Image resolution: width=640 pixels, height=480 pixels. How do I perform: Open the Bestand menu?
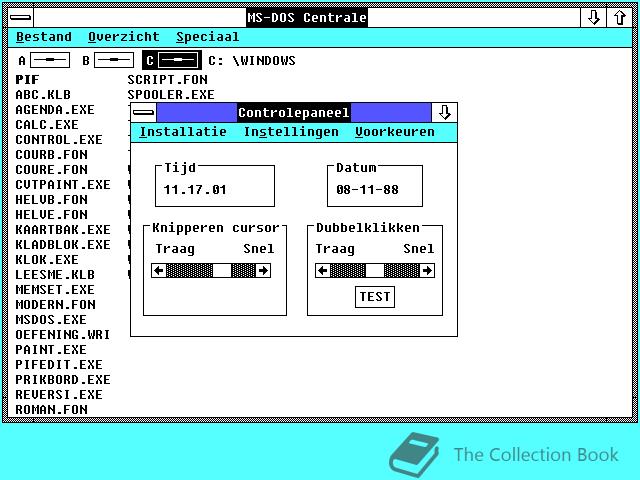click(44, 37)
